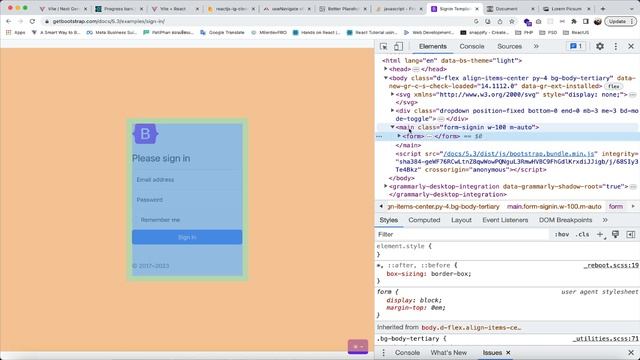Screen dimensions: 640x360
Task: Toggle the computed styles sidebar pane icon
Action: pyautogui.click(x=631, y=234)
